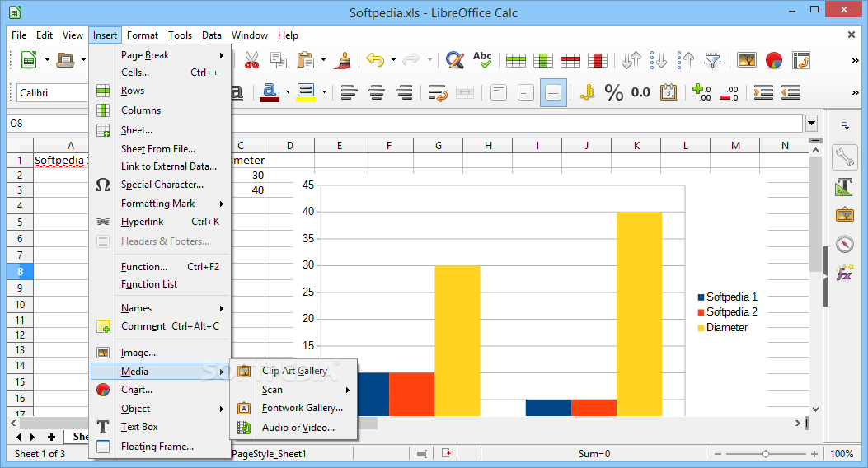This screenshot has width=868, height=468.
Task: Open Find & Replace magnifier icon
Action: click(455, 60)
